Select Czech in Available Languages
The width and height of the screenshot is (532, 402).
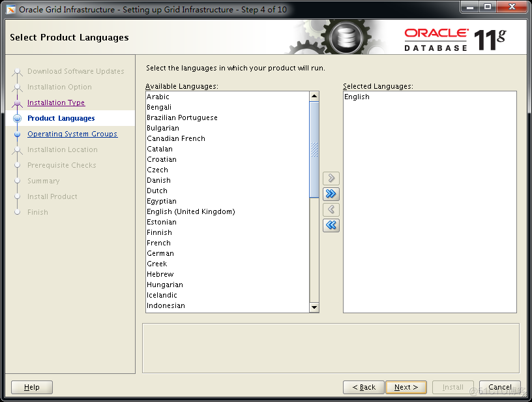point(228,170)
